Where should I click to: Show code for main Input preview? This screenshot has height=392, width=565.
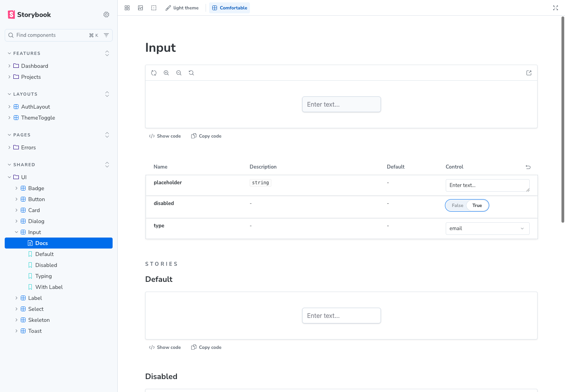pos(165,136)
